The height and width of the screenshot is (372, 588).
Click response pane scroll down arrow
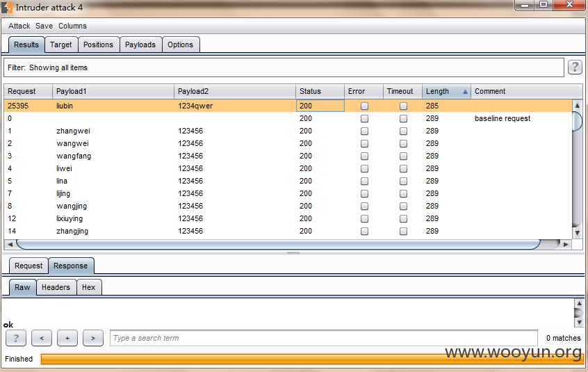(x=579, y=322)
